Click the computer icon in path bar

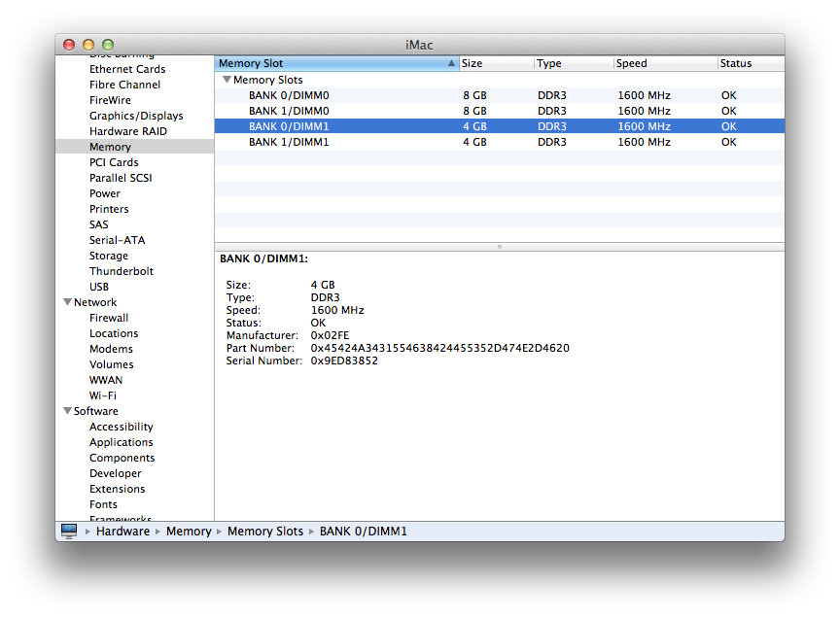[x=69, y=531]
